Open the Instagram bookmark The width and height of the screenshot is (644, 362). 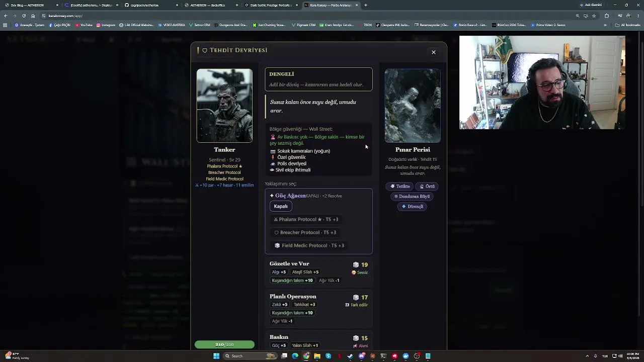[x=106, y=25]
